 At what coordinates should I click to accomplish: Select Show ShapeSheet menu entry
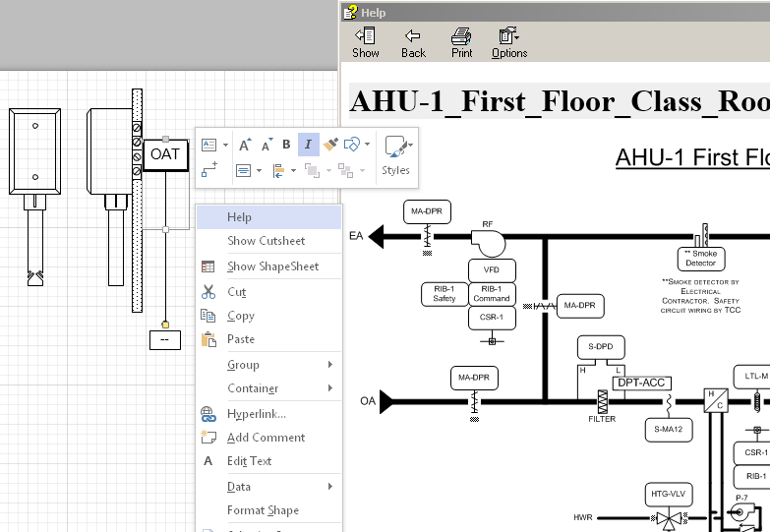click(269, 266)
